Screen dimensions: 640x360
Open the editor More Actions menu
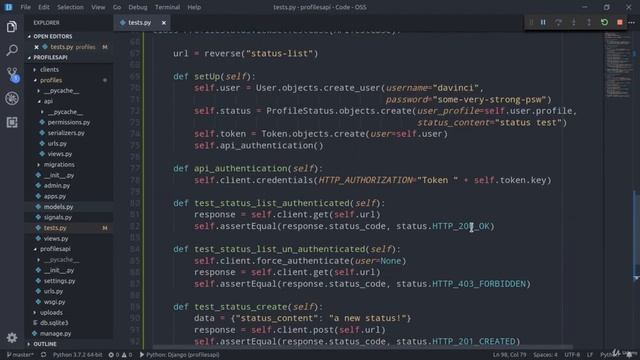(x=632, y=22)
